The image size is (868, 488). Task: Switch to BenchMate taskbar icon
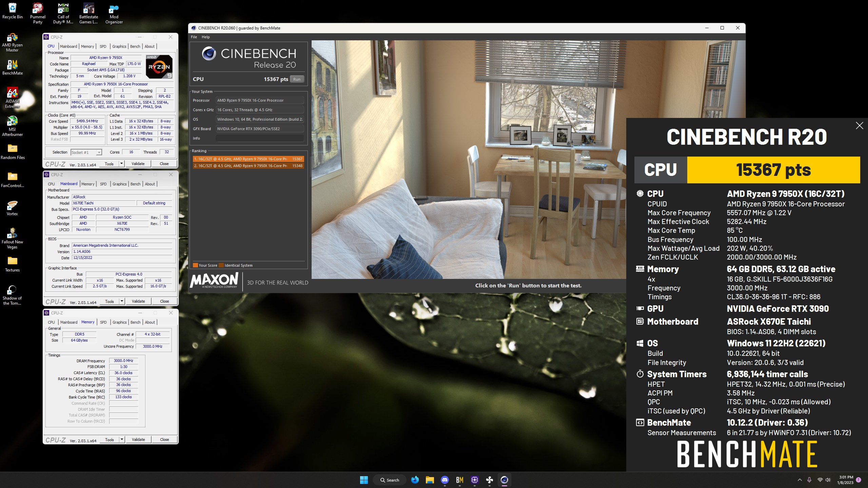coord(460,480)
